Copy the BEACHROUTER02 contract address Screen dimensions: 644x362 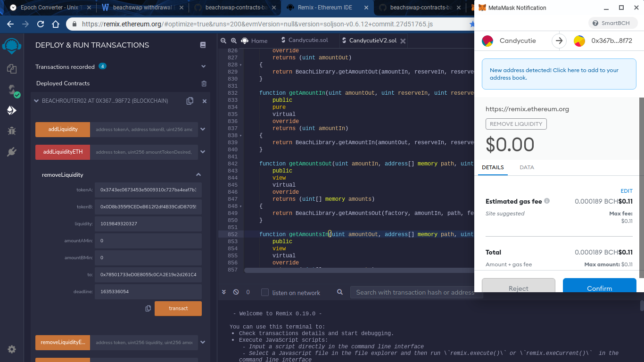(x=190, y=101)
